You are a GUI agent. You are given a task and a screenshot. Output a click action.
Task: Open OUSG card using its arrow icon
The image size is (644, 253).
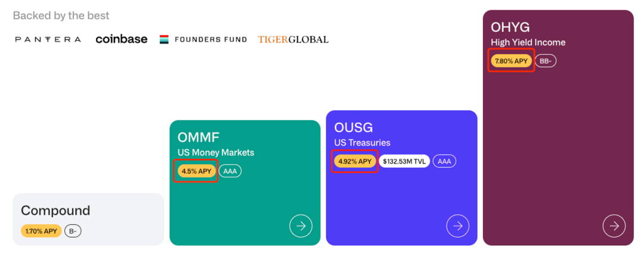click(x=457, y=226)
